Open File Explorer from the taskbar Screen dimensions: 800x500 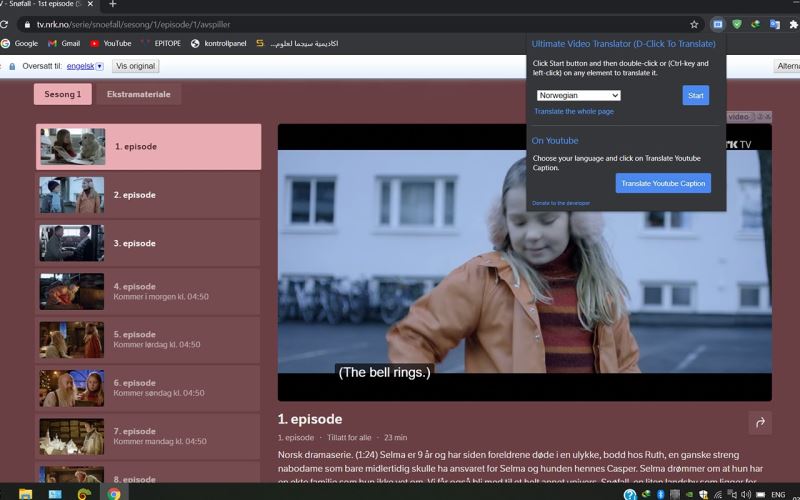(25, 493)
